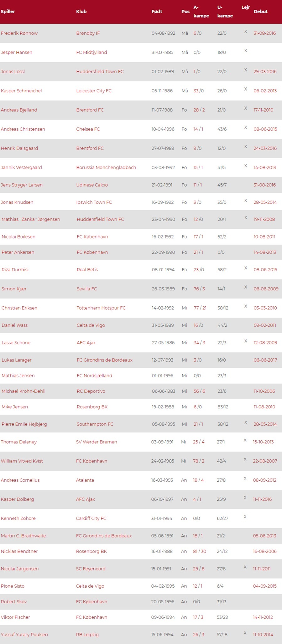Sort by Klub column header

[81, 12]
